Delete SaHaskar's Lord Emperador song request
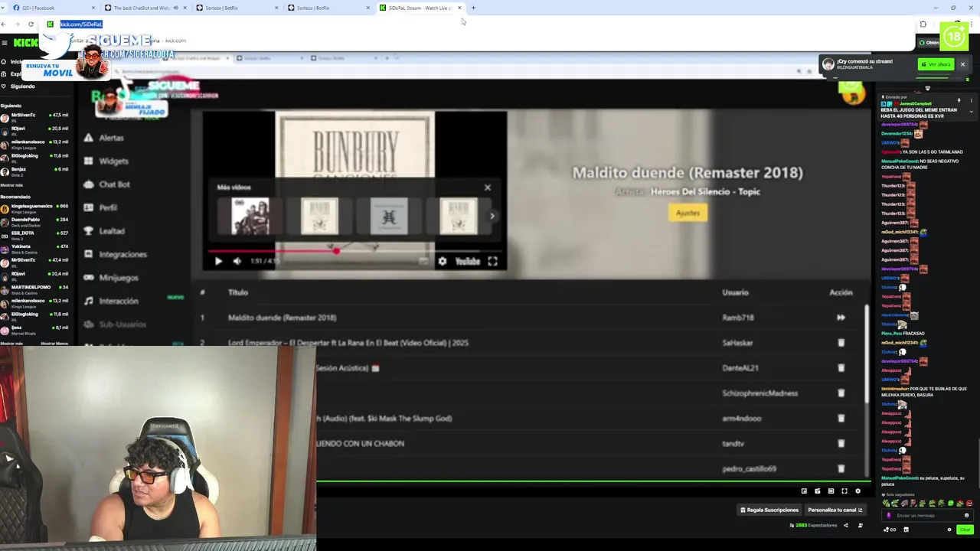The width and height of the screenshot is (980, 551). (x=841, y=343)
